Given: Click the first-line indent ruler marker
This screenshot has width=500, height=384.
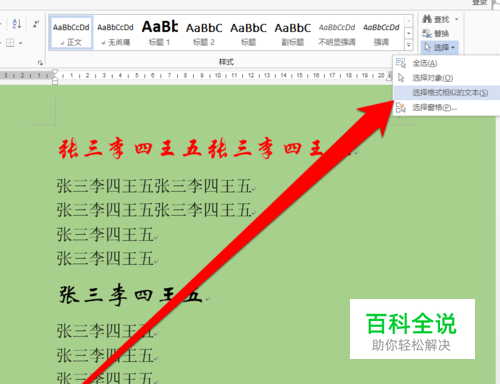Looking at the screenshot, I should tap(55, 72).
